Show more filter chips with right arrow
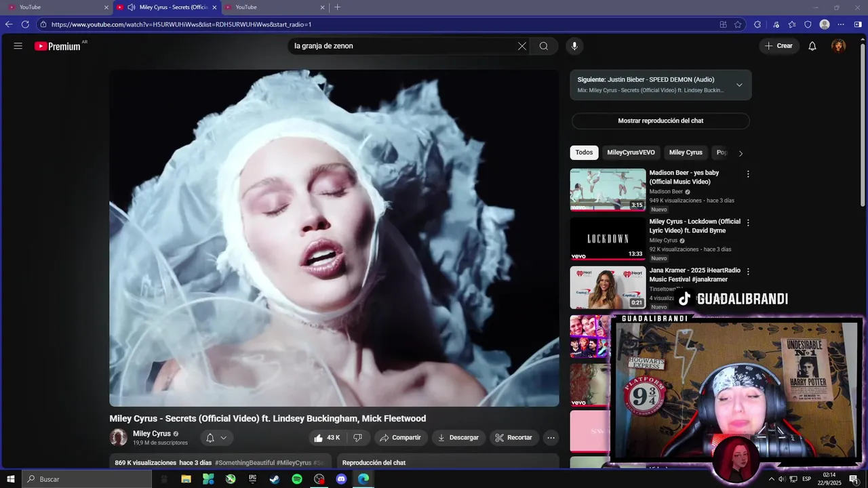This screenshot has width=868, height=488. point(741,153)
